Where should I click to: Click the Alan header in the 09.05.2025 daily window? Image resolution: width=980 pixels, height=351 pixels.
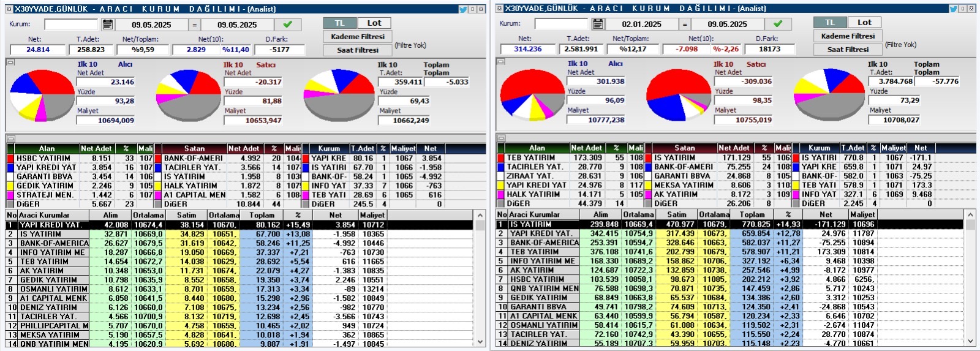tap(47, 148)
